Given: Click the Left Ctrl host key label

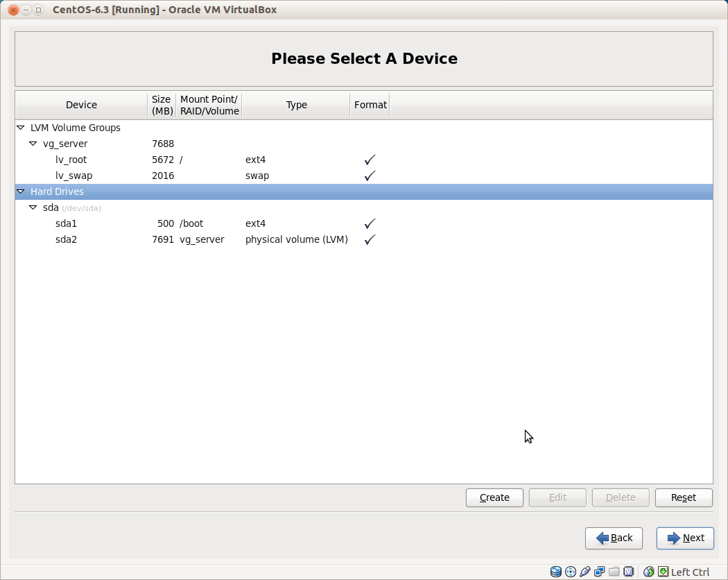Looking at the screenshot, I should 690,572.
